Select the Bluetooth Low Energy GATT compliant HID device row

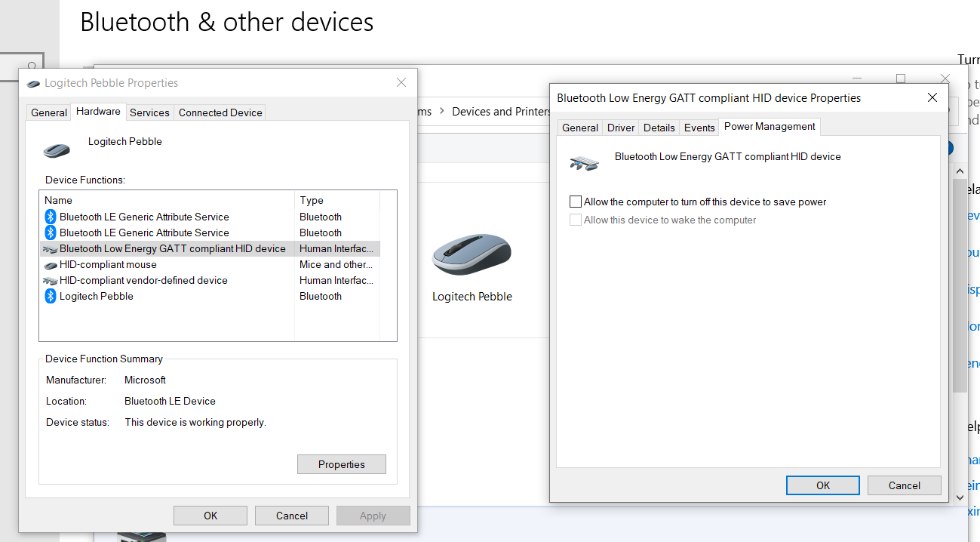point(210,248)
